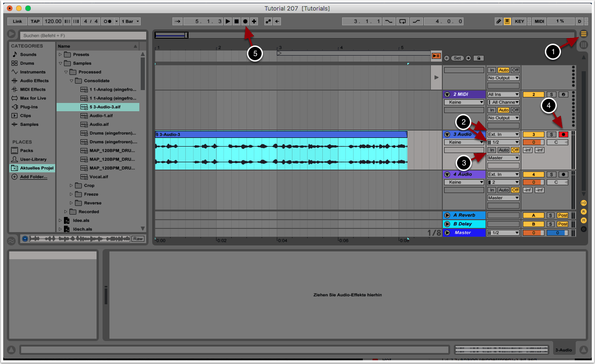Open the 1 Bar quantization dropdown
Viewport: 595px width, 364px height.
[132, 22]
